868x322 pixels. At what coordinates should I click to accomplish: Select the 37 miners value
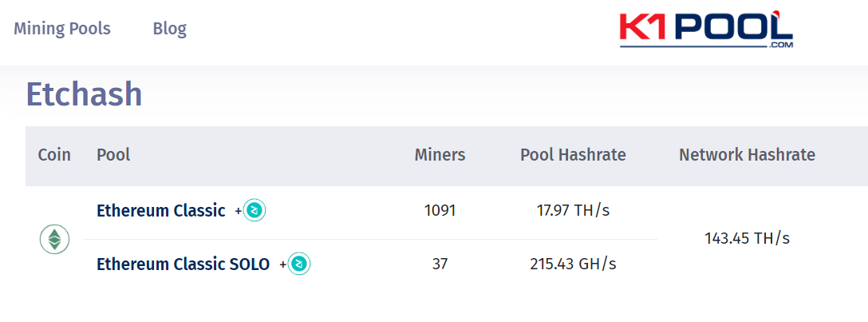440,264
